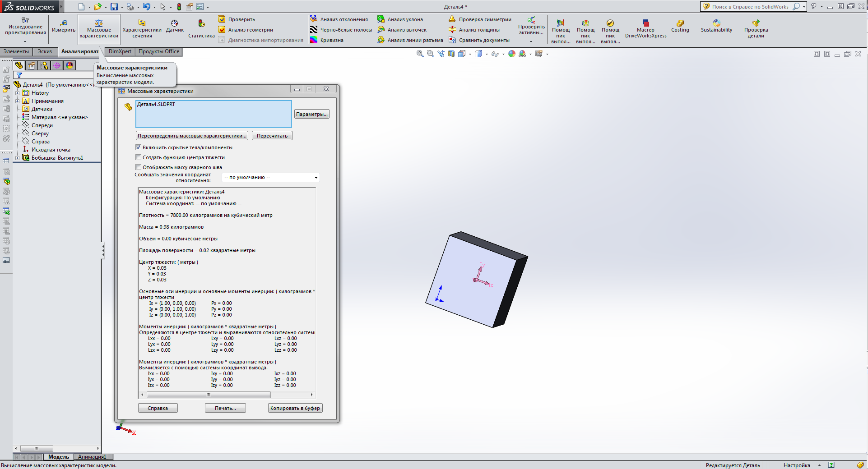Launch Мастер DriveWorksXpress
Image resolution: width=868 pixels, height=469 pixels.
click(x=645, y=29)
